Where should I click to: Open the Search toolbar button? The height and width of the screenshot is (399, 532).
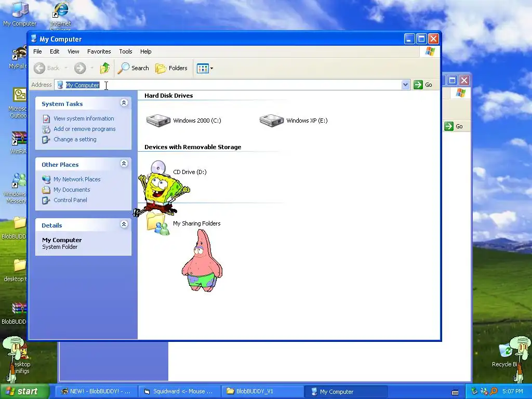(x=134, y=68)
